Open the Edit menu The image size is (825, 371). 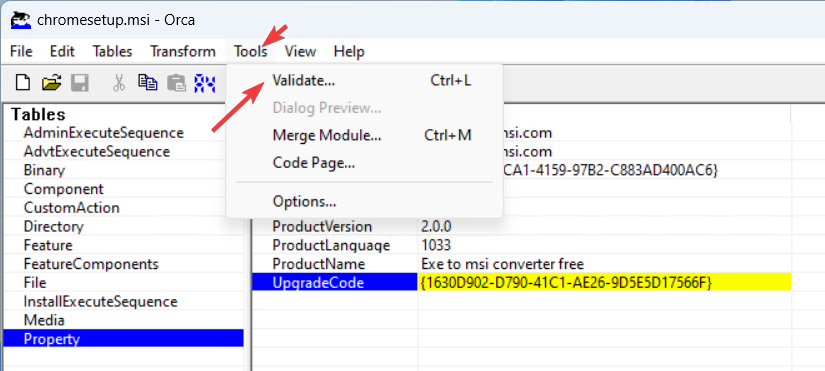coord(62,52)
